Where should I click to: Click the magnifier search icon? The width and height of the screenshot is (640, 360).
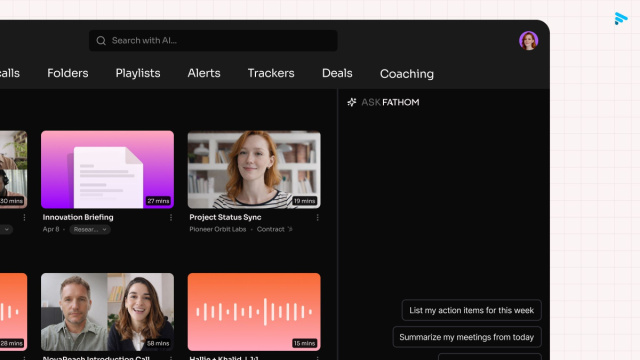[x=101, y=40]
